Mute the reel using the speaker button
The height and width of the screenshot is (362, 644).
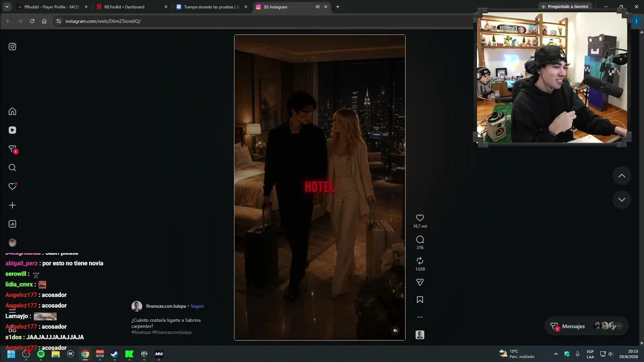395,330
